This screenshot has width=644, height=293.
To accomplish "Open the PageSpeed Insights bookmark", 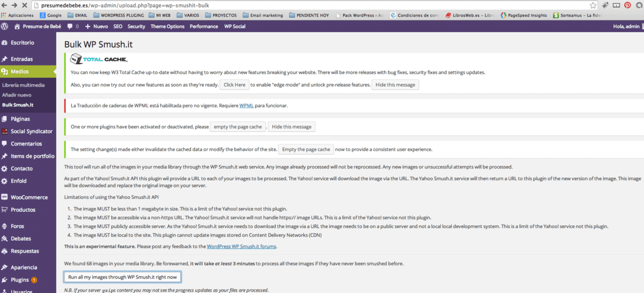I will 523,15.
